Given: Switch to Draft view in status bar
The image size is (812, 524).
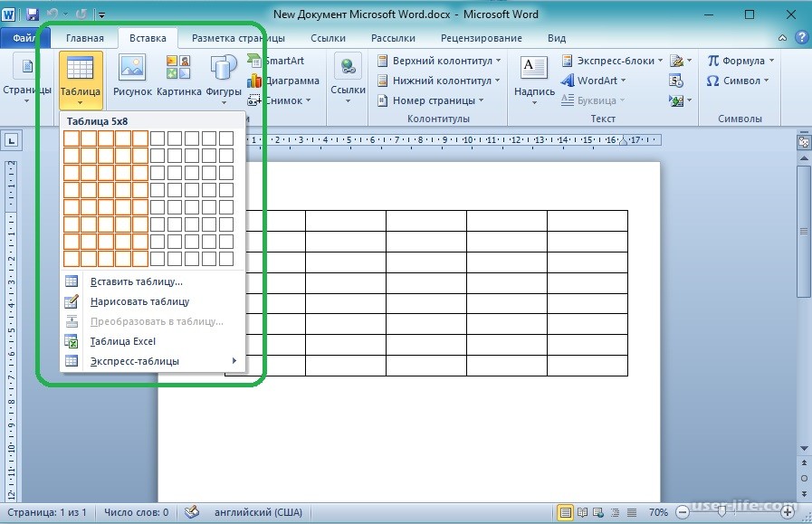Looking at the screenshot, I should pyautogui.click(x=632, y=512).
